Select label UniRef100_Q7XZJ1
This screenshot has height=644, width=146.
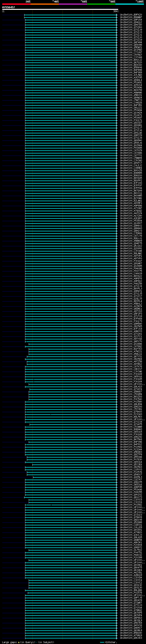[x=131, y=35]
